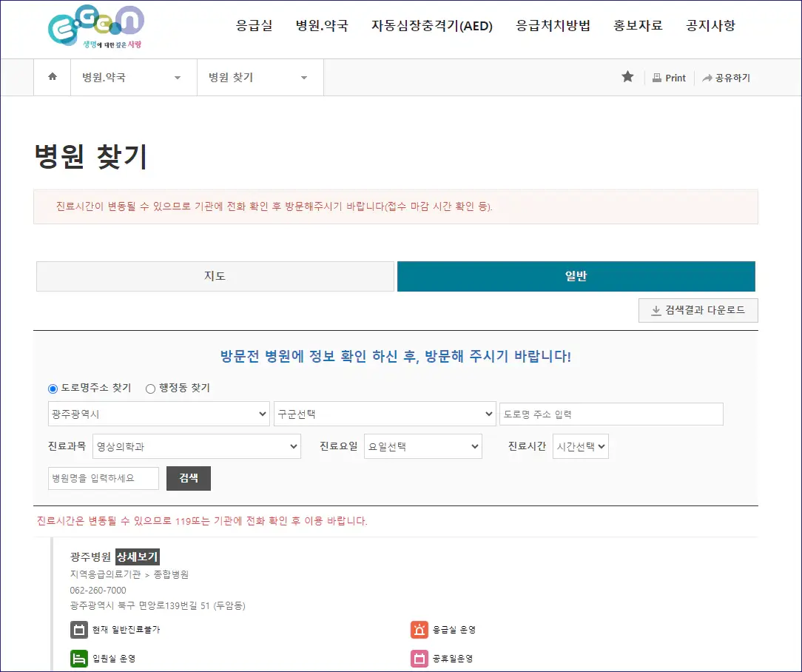
Task: Click the 검색 button
Action: coord(188,478)
